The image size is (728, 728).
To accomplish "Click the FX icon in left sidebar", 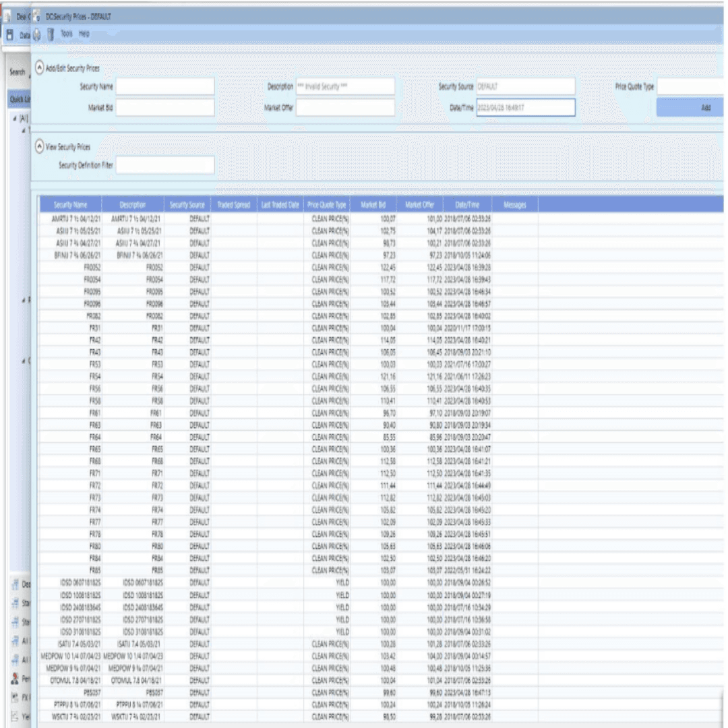I will [x=15, y=698].
